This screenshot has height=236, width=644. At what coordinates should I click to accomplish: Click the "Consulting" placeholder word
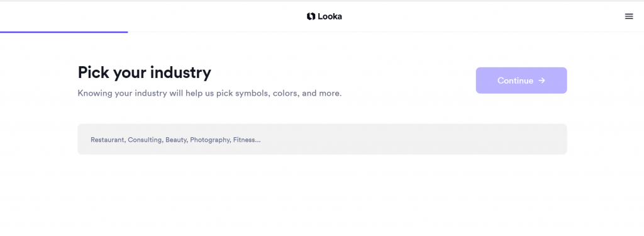(145, 140)
